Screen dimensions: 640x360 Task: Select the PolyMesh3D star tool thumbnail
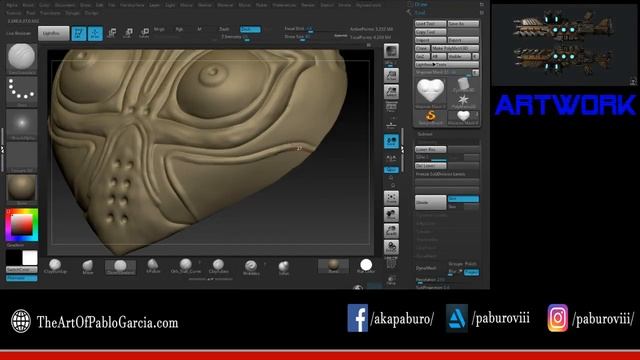coord(463,101)
